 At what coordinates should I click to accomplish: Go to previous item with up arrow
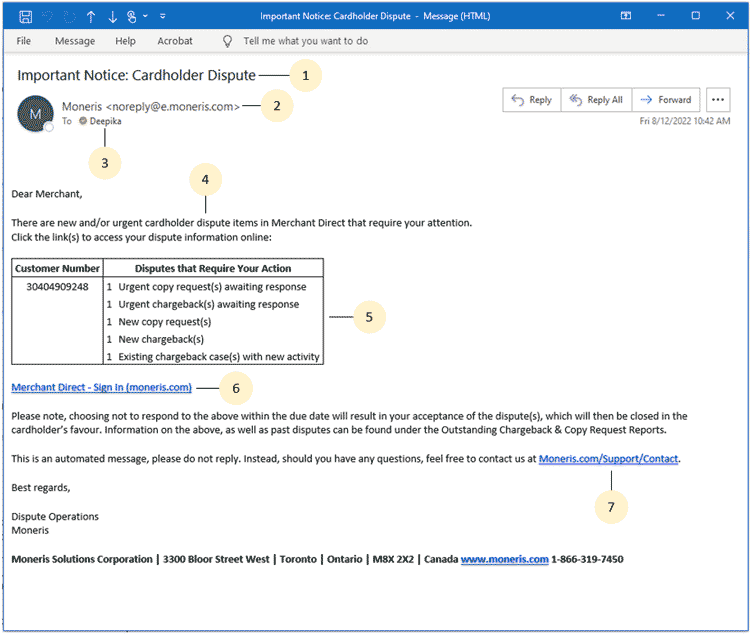[x=91, y=17]
